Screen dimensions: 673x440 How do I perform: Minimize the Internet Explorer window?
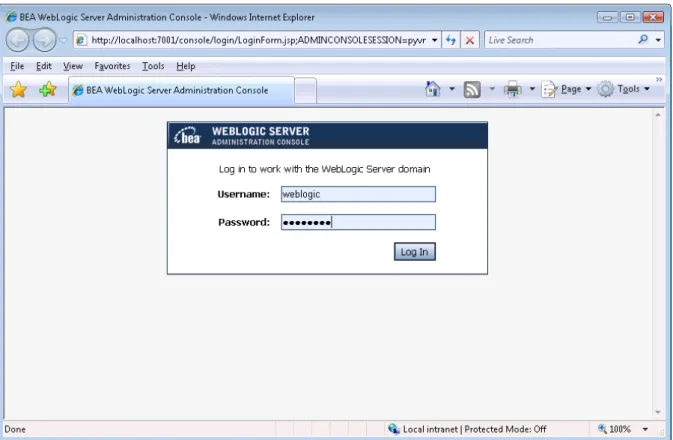[607, 18]
